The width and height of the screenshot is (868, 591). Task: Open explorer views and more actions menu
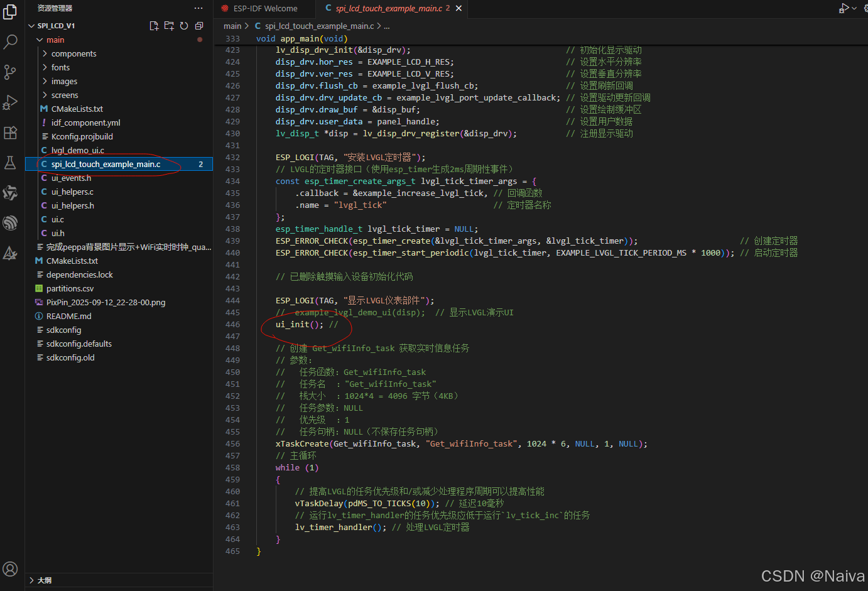coord(198,8)
